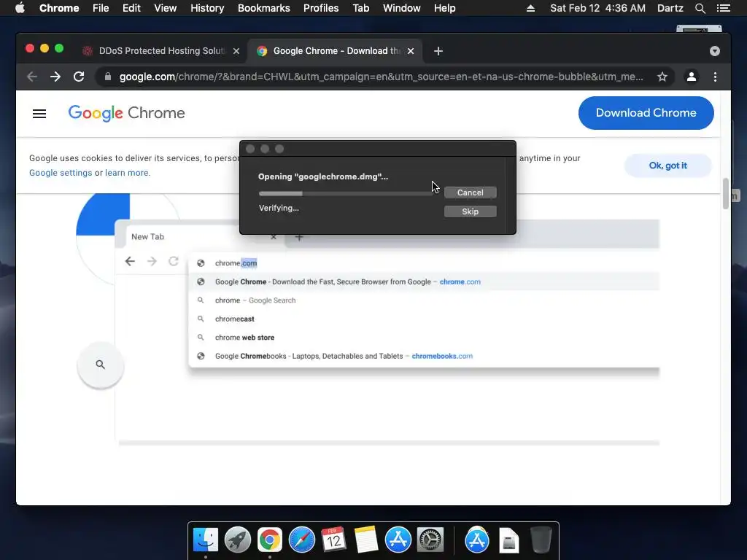The width and height of the screenshot is (747, 560).
Task: Open the tab search dropdown arrow
Action: [715, 51]
